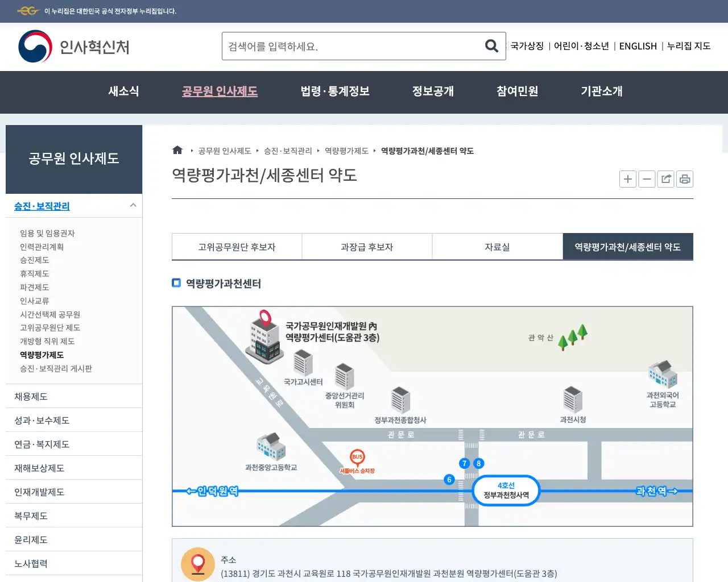Open 파견제도 in sidebar

pyautogui.click(x=34, y=287)
